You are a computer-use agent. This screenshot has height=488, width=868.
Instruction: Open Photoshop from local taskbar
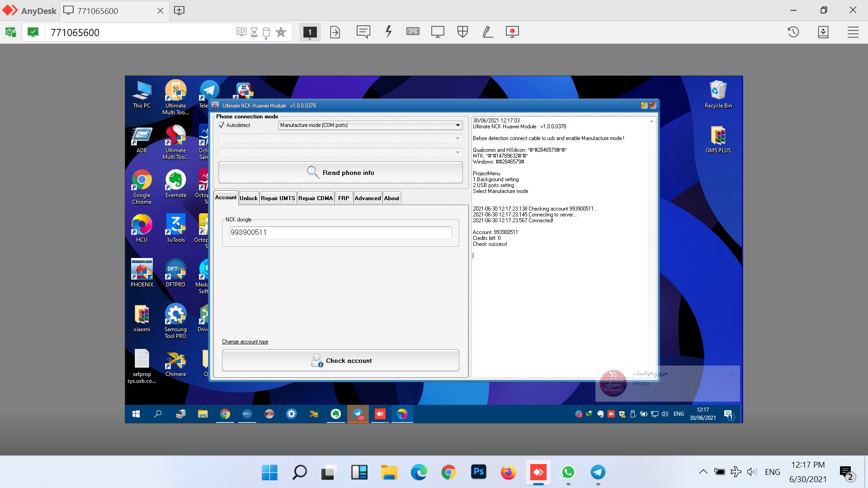click(478, 473)
